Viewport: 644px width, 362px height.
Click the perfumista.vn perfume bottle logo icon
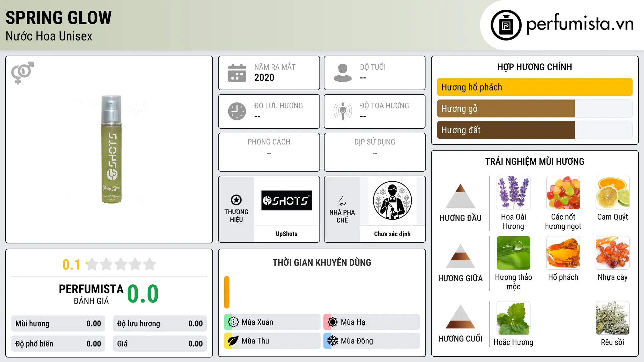pos(506,25)
